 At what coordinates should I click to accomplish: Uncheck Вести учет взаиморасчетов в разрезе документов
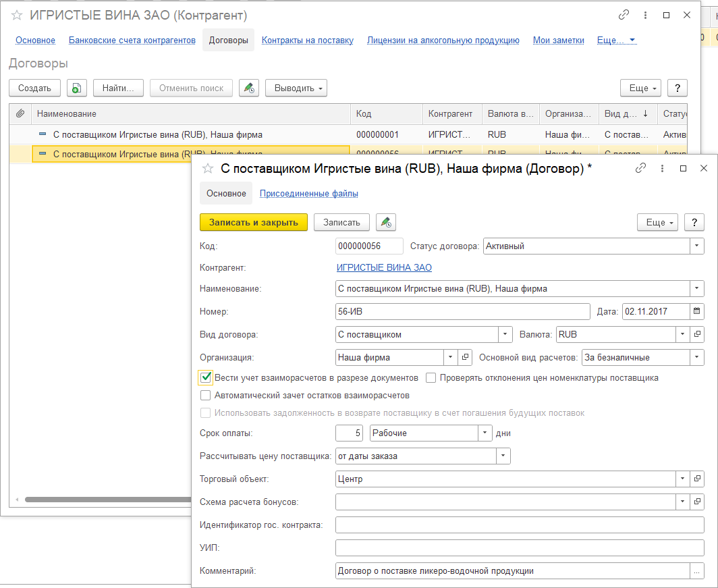pos(206,377)
